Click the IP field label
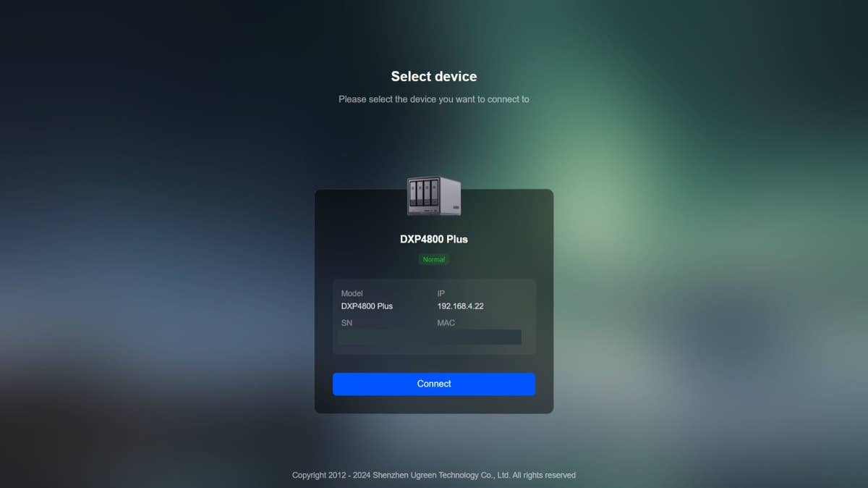Image resolution: width=868 pixels, height=488 pixels. pyautogui.click(x=441, y=294)
